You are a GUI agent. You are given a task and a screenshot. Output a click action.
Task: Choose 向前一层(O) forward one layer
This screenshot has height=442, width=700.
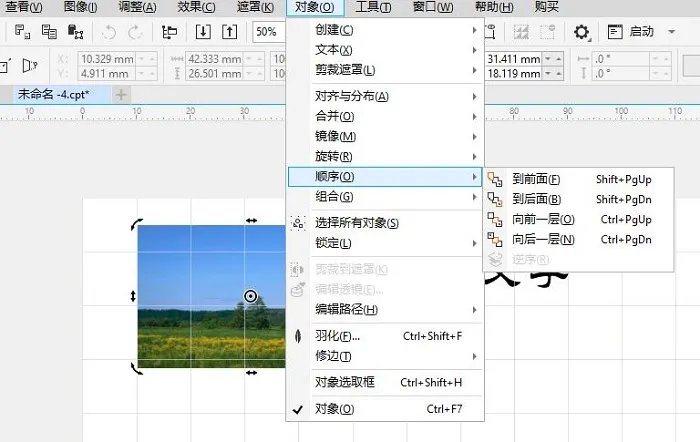click(x=579, y=219)
